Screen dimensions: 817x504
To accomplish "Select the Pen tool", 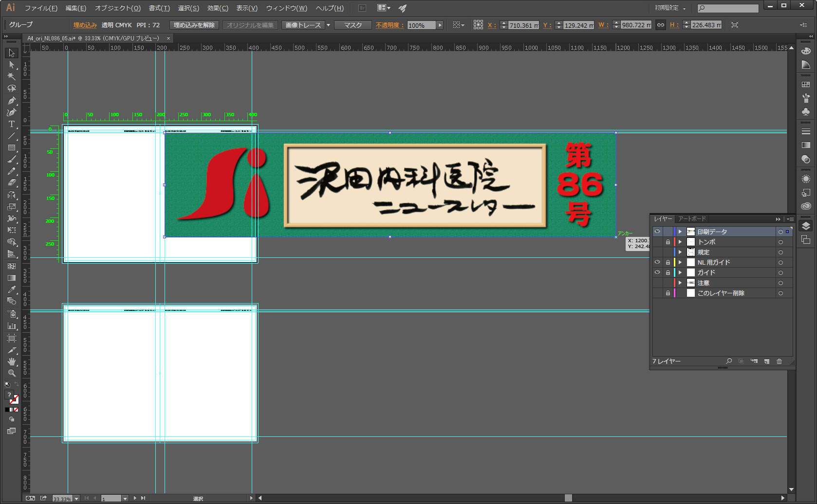I will click(x=12, y=100).
